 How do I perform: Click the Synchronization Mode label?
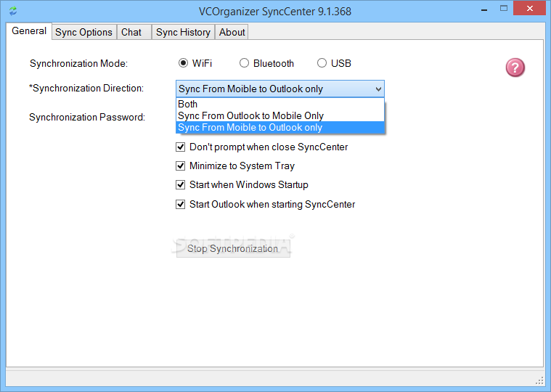point(78,64)
